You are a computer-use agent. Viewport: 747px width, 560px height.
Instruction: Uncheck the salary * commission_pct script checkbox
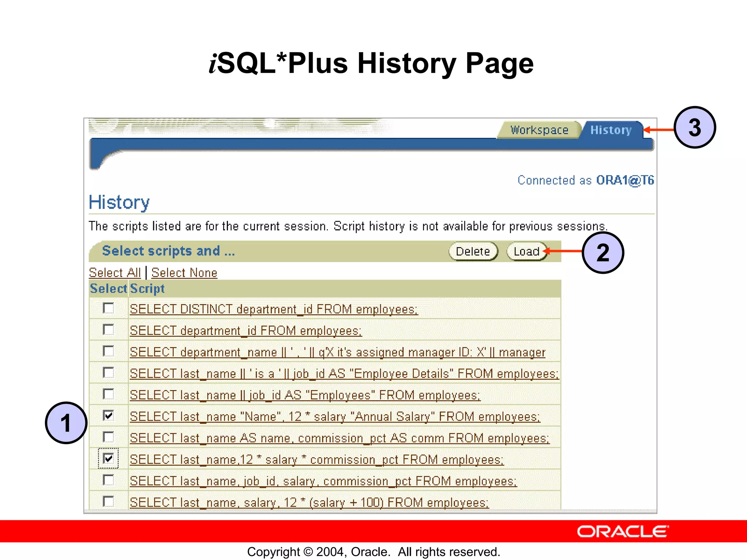pyautogui.click(x=108, y=459)
